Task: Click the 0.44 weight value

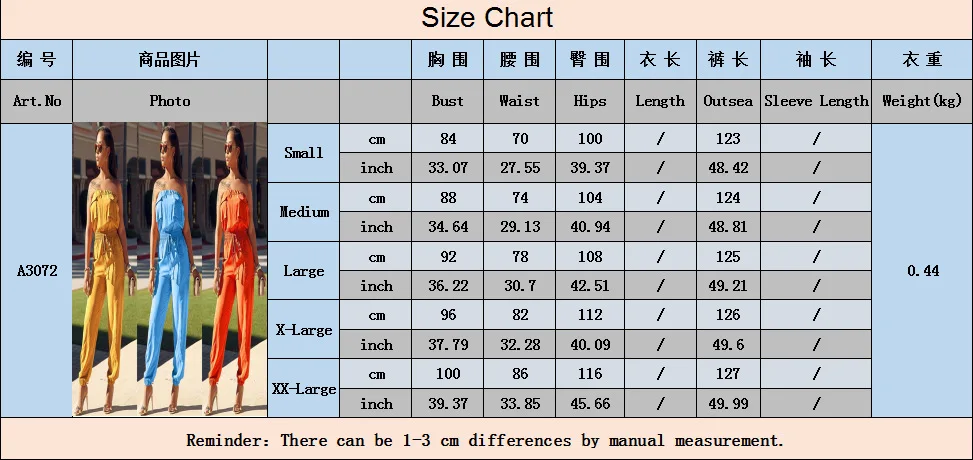Action: coord(923,271)
